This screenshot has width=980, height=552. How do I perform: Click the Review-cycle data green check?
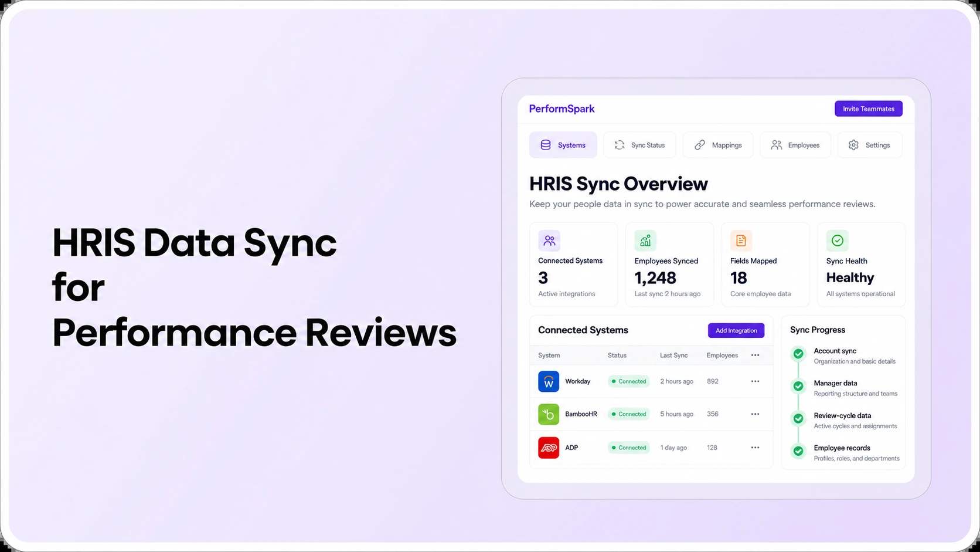coord(798,418)
